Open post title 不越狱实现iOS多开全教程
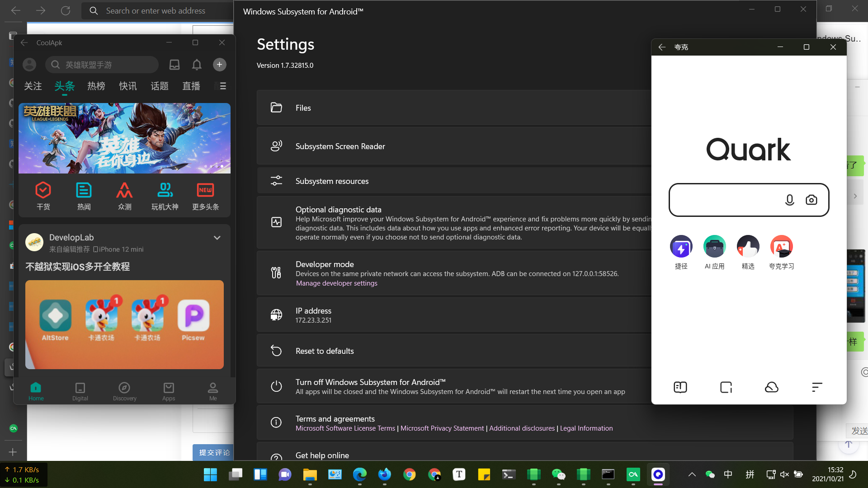This screenshot has width=868, height=488. tap(78, 267)
